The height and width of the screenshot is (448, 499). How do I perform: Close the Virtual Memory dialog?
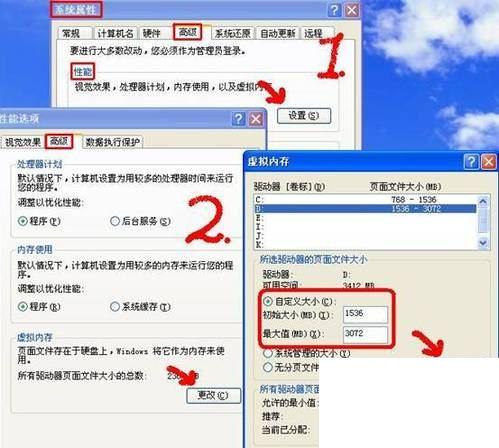point(489,162)
